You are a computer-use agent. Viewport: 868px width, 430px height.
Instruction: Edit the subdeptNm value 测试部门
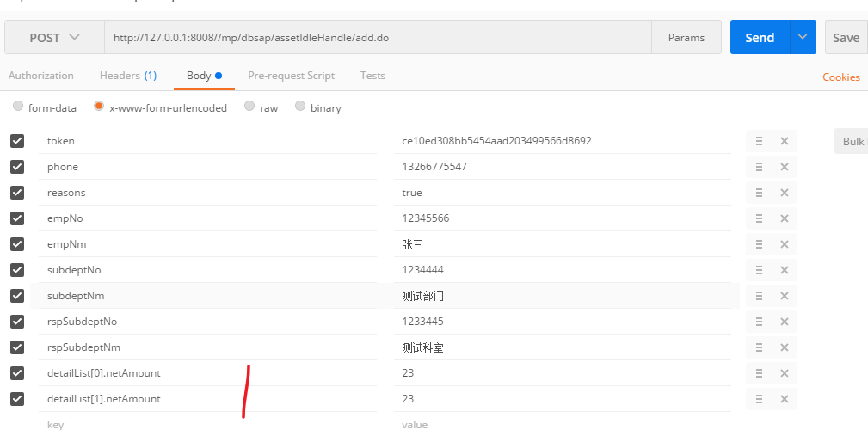(563, 296)
